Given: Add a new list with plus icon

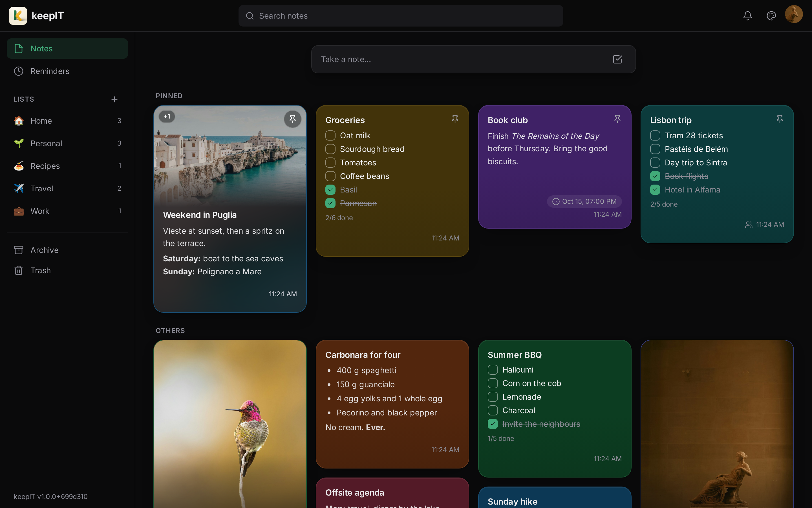Looking at the screenshot, I should click(114, 99).
